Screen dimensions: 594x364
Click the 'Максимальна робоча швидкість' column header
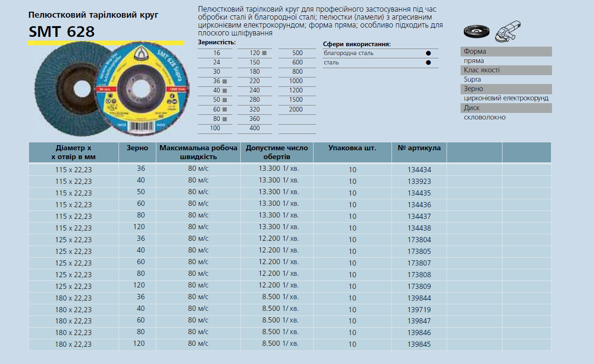tap(198, 153)
